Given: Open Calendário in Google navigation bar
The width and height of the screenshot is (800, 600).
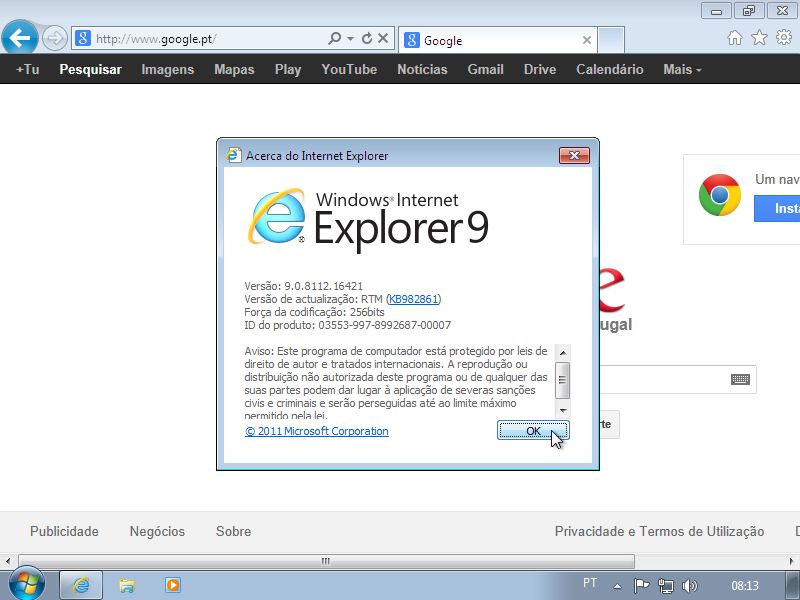Looking at the screenshot, I should pyautogui.click(x=610, y=69).
